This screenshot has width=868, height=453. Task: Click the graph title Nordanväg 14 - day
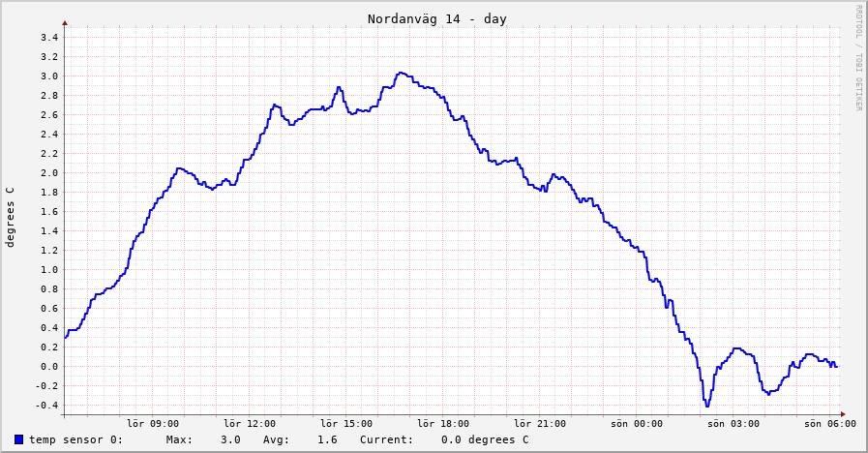tap(436, 19)
